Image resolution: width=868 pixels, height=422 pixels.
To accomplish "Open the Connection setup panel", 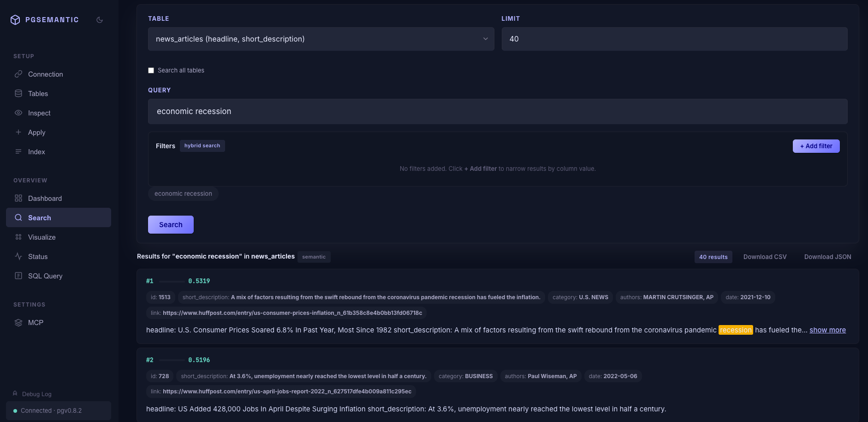I will click(x=45, y=74).
